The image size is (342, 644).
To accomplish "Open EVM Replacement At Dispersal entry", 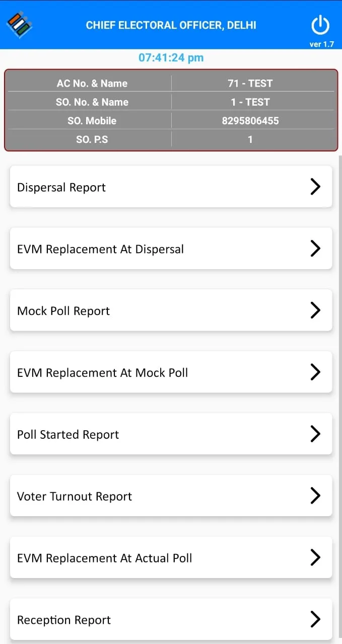I will [171, 249].
